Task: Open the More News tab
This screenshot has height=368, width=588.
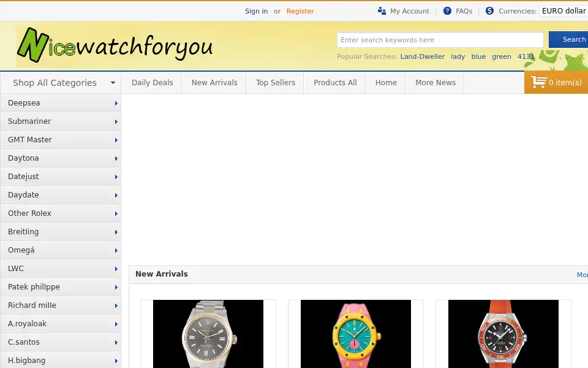Action: pyautogui.click(x=435, y=83)
